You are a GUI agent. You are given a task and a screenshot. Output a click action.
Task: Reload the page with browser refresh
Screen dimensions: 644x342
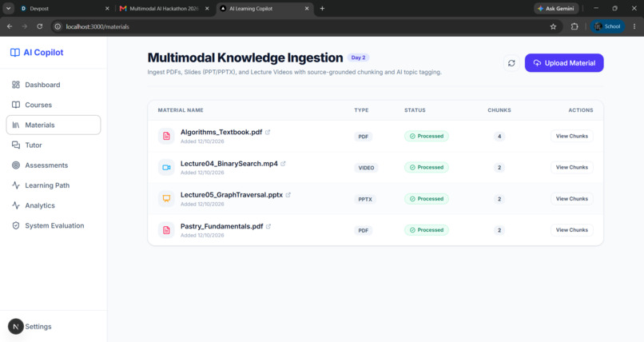[x=39, y=26]
